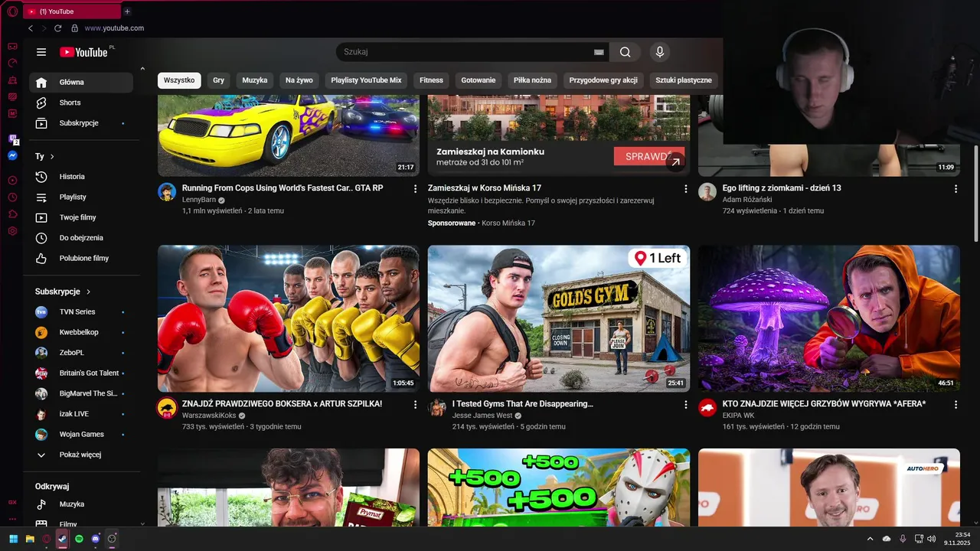This screenshot has height=551, width=980.
Task: Open Messenger in the Opera sidebar
Action: pyautogui.click(x=12, y=155)
